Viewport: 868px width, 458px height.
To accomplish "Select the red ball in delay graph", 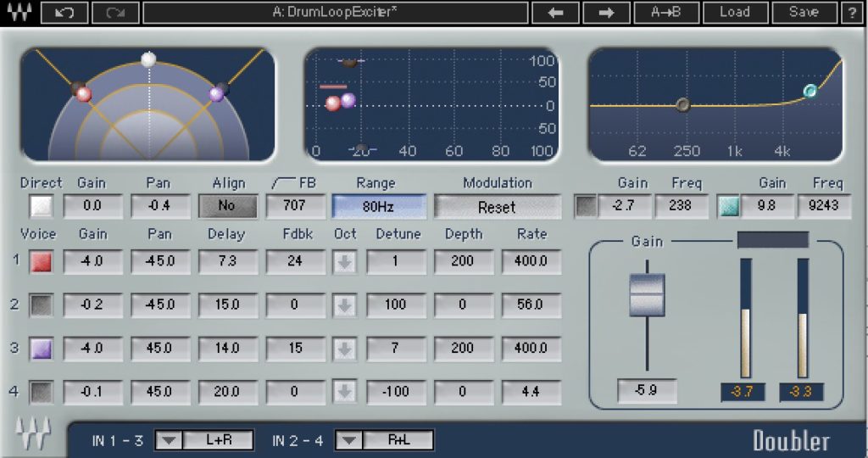I will pos(333,103).
